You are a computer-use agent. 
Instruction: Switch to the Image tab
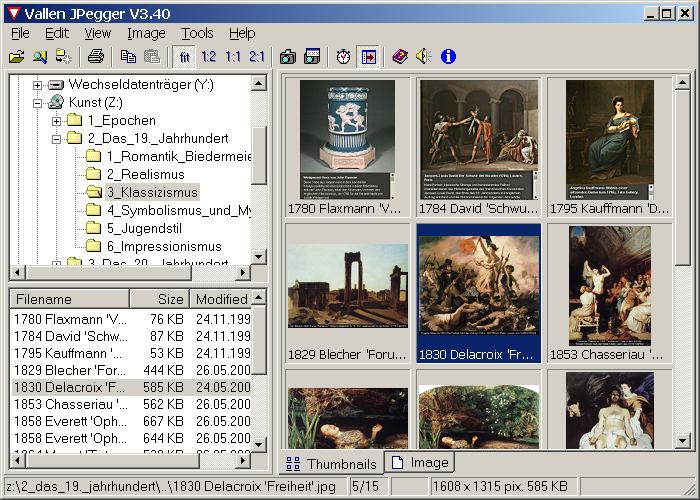click(419, 463)
